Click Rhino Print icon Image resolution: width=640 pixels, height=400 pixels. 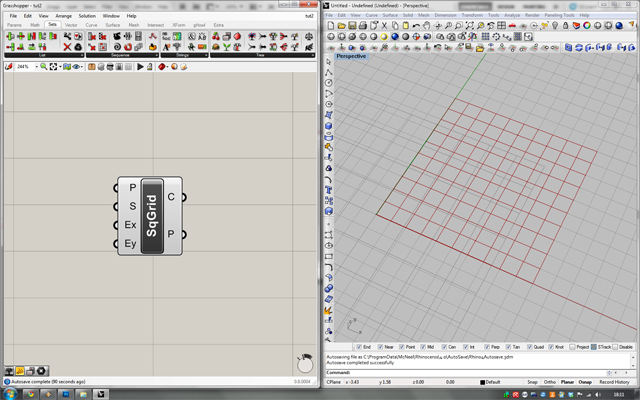pos(362,25)
